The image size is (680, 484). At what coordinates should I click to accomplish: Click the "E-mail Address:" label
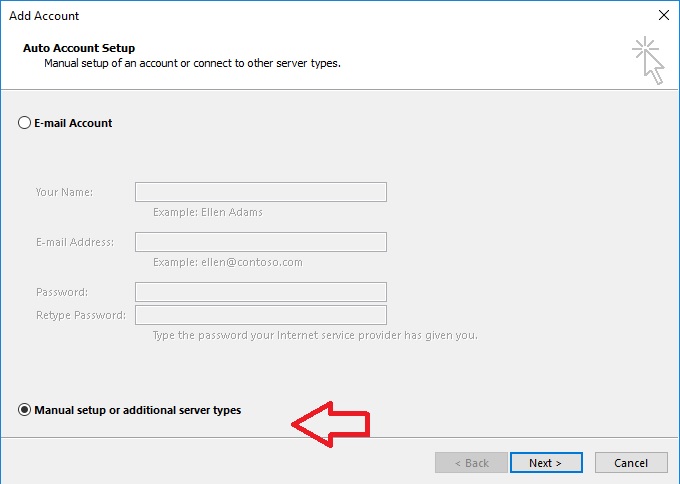(75, 242)
